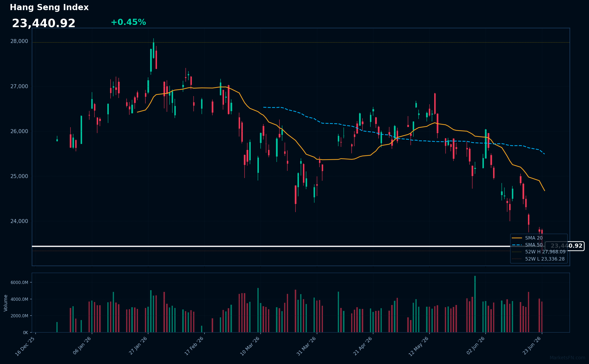Click the 17 Feb '26 date label

[x=194, y=346]
